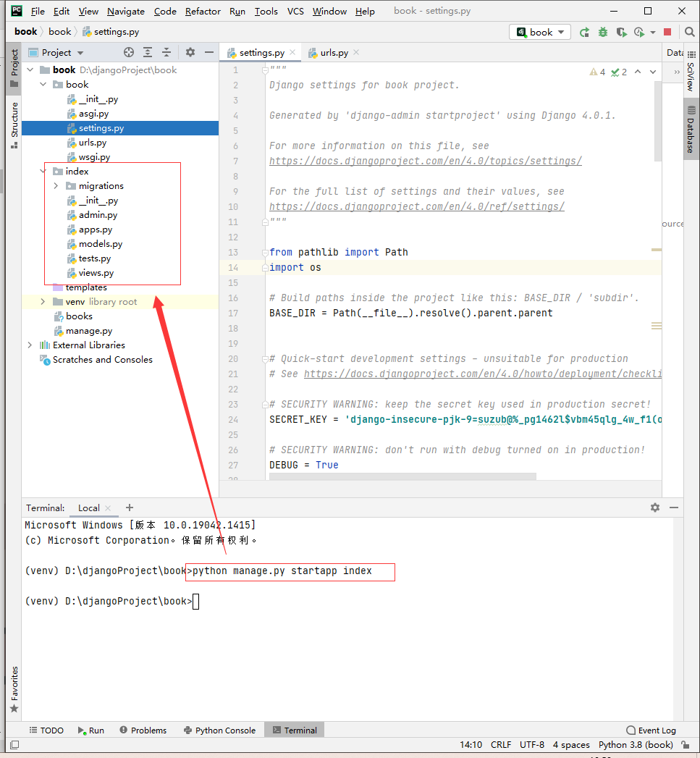Image resolution: width=700 pixels, height=758 pixels.
Task: Select views.py in the index folder
Action: pos(96,273)
